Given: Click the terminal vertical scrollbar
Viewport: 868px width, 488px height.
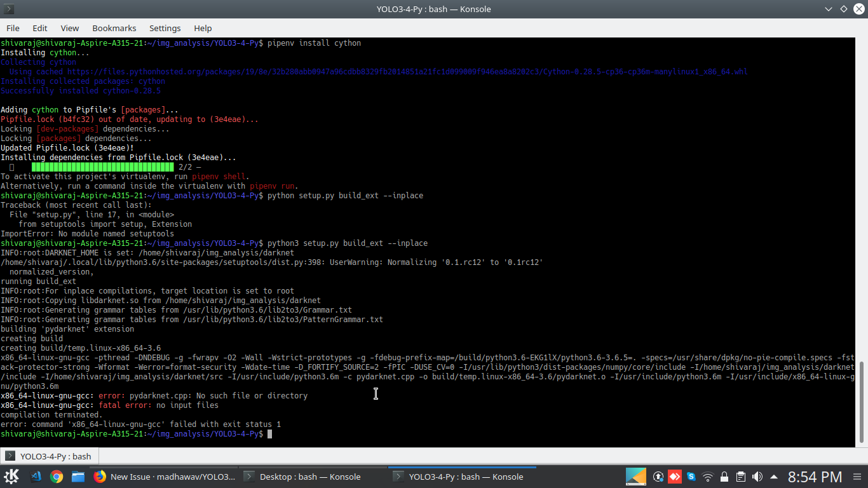Looking at the screenshot, I should 863,403.
